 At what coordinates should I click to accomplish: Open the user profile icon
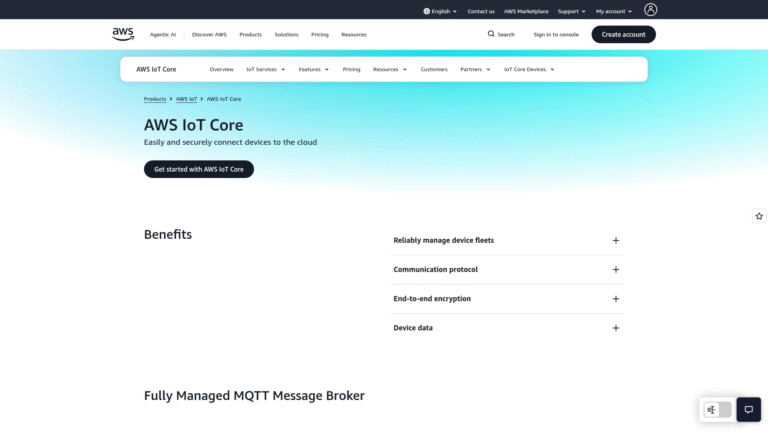click(650, 10)
